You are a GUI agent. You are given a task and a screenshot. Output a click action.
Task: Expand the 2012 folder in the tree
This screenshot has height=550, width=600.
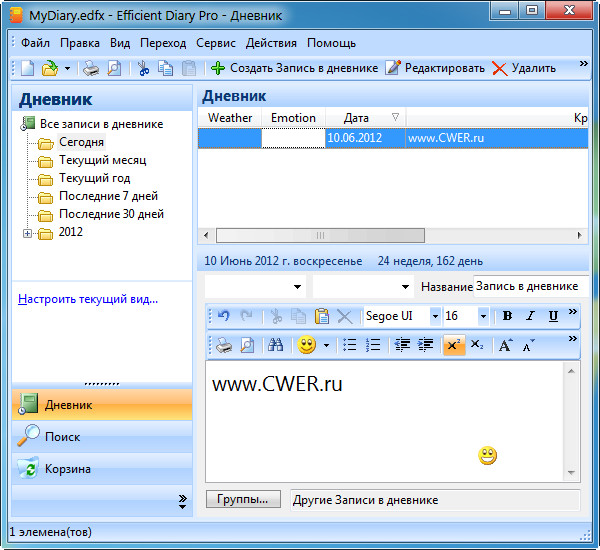tap(26, 233)
